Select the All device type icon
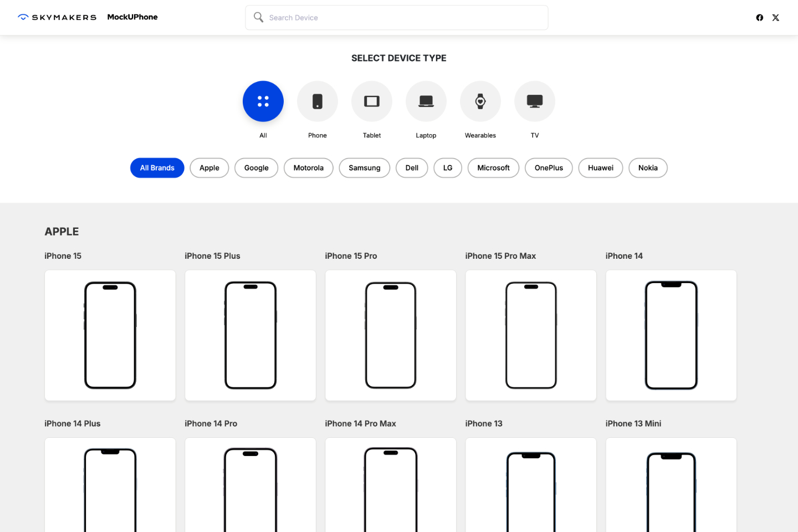Screen dimensions: 798x532 (x=263, y=101)
